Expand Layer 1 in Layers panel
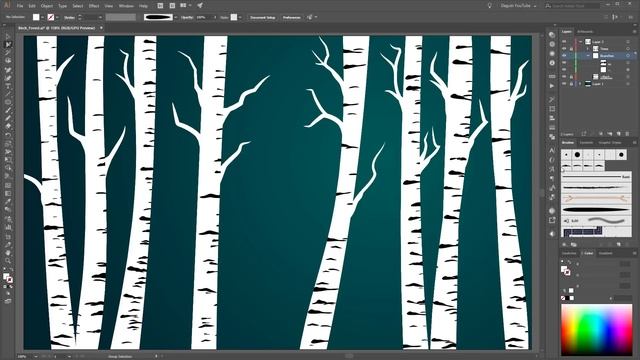 (580, 84)
